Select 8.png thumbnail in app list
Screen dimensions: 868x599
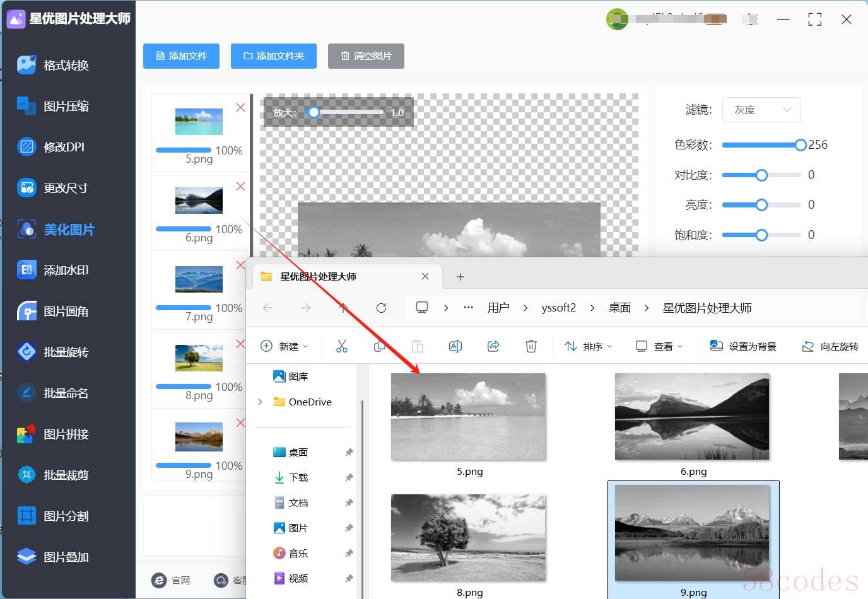coord(199,358)
